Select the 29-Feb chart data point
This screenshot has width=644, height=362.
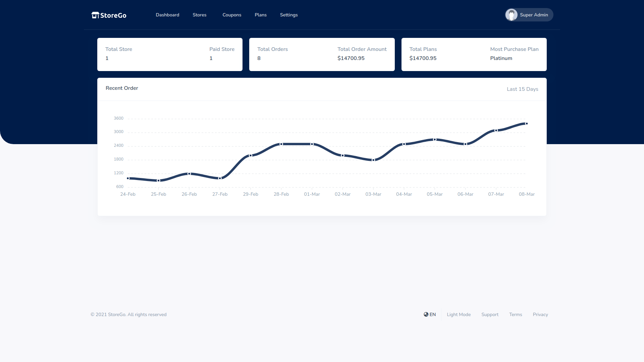click(x=251, y=156)
